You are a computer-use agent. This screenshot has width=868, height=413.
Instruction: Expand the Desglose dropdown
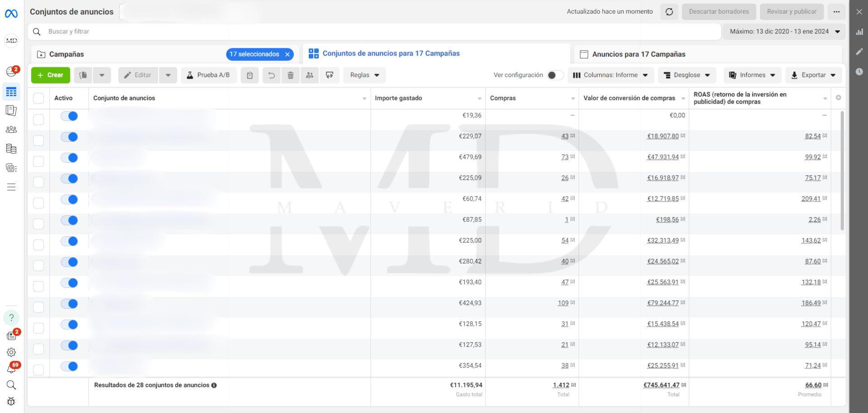point(686,75)
